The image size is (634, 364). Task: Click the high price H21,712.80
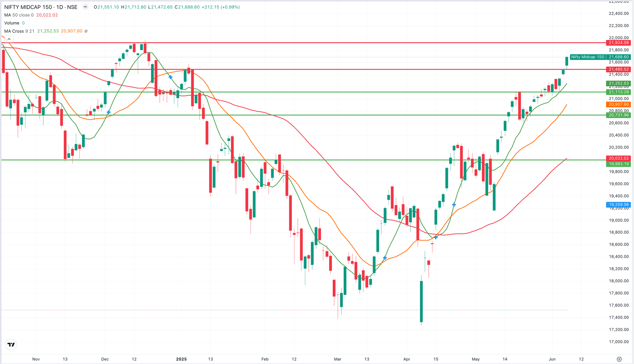[x=133, y=7]
